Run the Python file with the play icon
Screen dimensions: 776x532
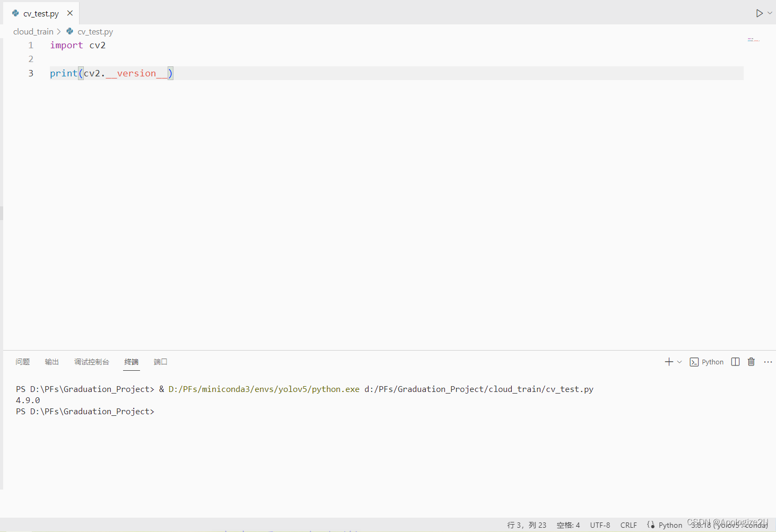pos(759,13)
